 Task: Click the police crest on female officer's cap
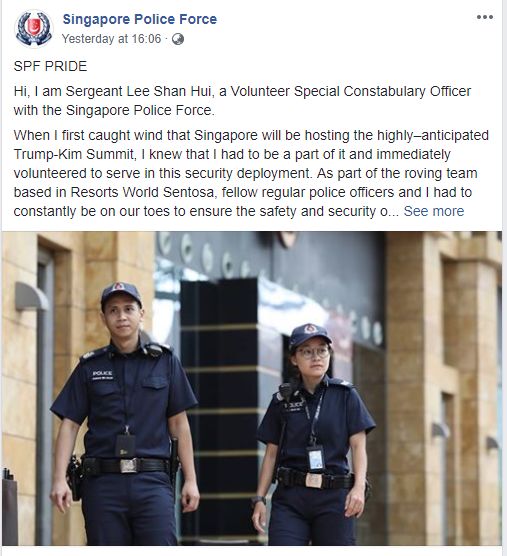tap(309, 329)
